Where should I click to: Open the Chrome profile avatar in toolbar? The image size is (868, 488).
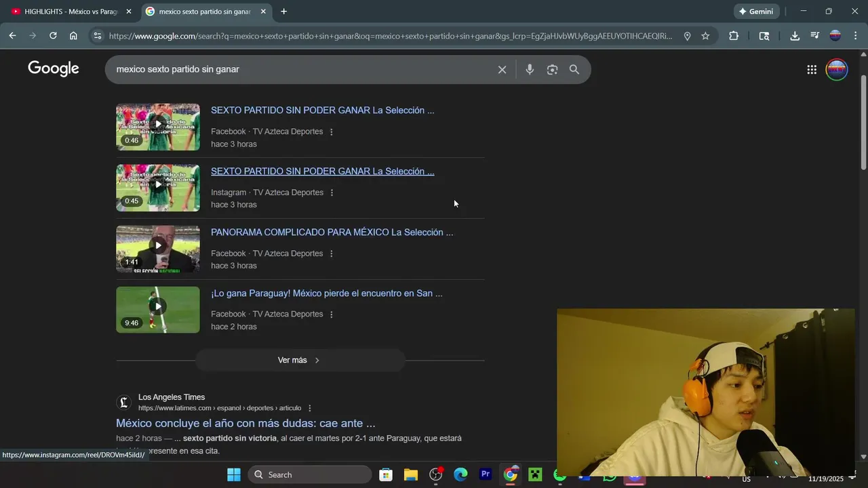(x=835, y=36)
